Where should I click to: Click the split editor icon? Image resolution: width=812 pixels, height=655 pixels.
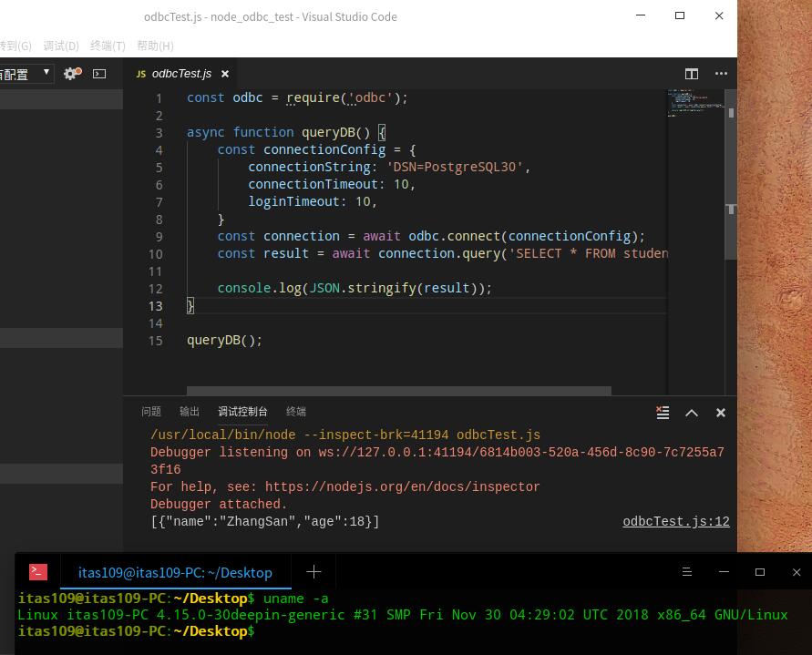pyautogui.click(x=692, y=74)
